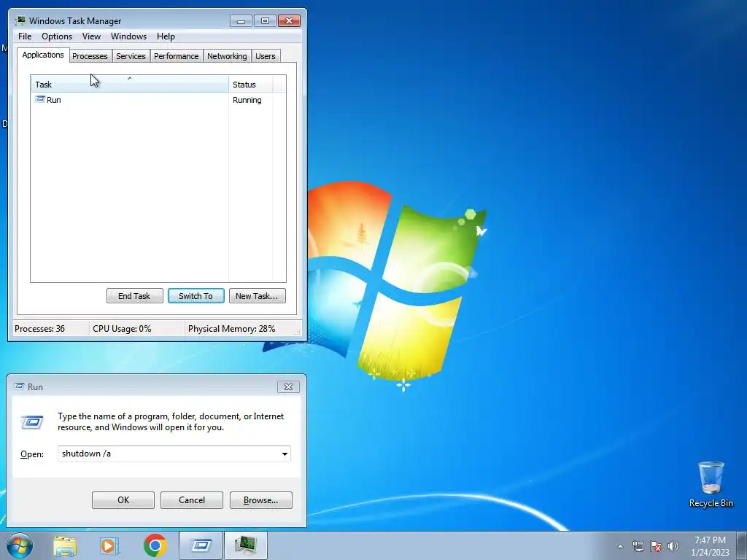Click Physical Memory: 28% status text
The width and height of the screenshot is (747, 560).
[231, 329]
